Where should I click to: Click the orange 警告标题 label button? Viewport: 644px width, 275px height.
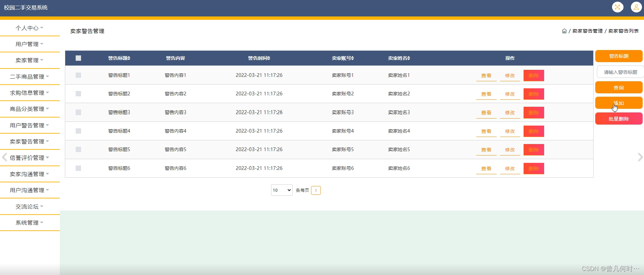[619, 56]
